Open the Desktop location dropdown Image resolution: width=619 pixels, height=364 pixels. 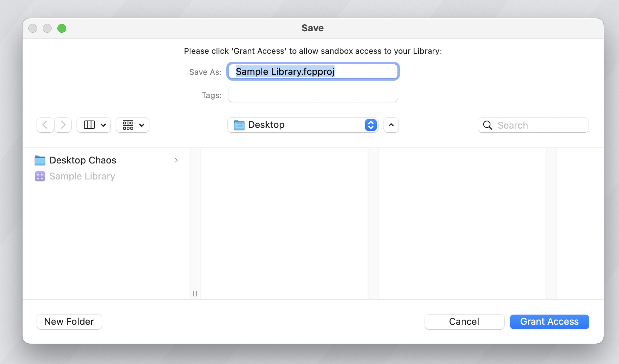371,125
